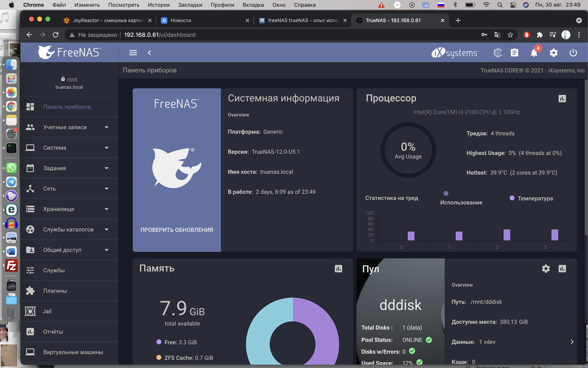
Task: Click the FreeNAS logo in header
Action: coord(69,52)
